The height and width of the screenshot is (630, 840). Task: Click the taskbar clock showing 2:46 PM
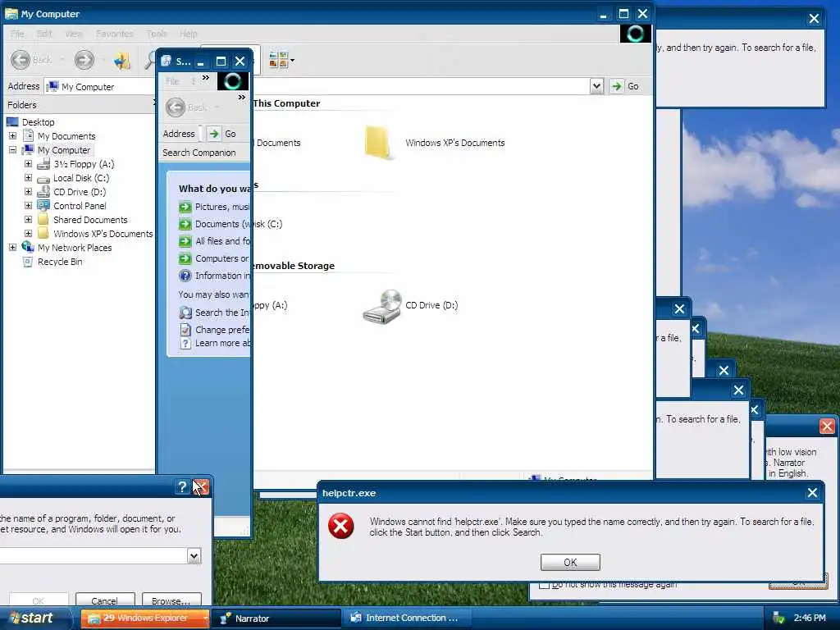tap(810, 619)
